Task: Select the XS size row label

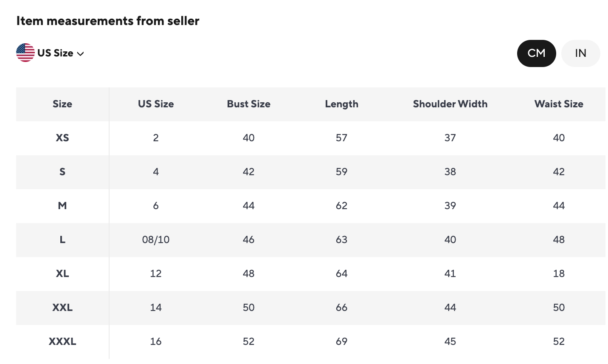Action: pyautogui.click(x=62, y=138)
